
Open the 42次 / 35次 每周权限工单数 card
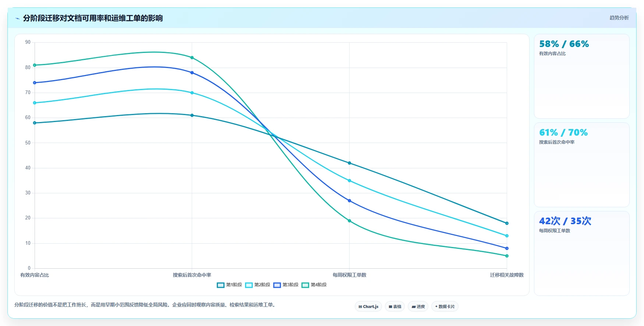point(582,254)
